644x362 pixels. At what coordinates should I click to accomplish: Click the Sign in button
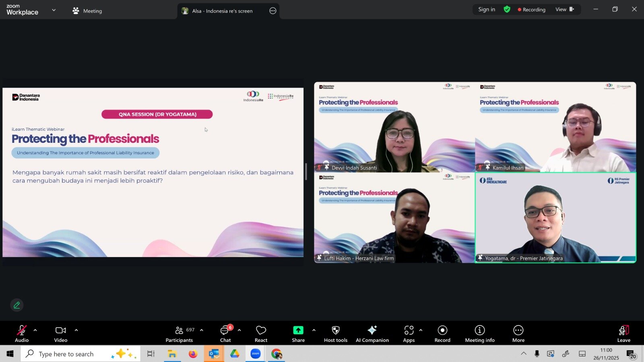487,9
